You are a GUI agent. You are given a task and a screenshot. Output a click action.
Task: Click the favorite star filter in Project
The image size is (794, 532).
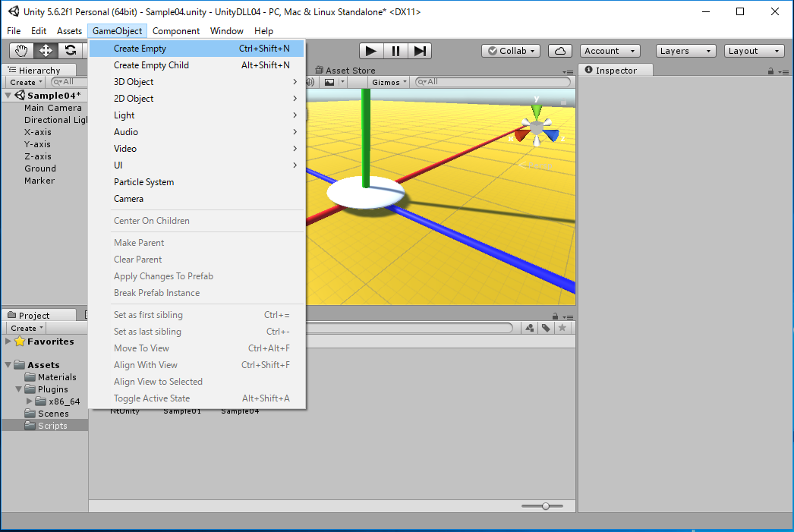562,328
